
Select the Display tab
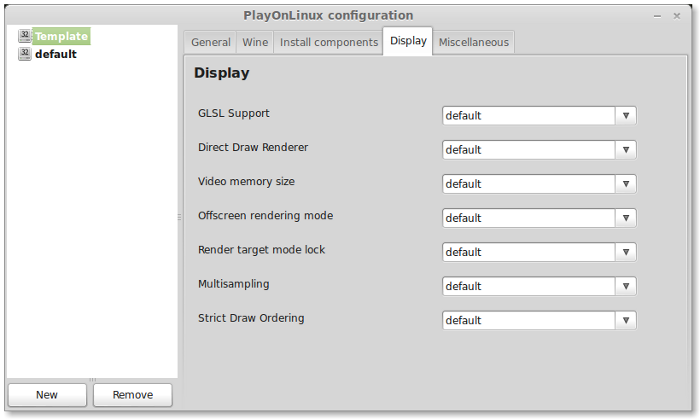[408, 41]
